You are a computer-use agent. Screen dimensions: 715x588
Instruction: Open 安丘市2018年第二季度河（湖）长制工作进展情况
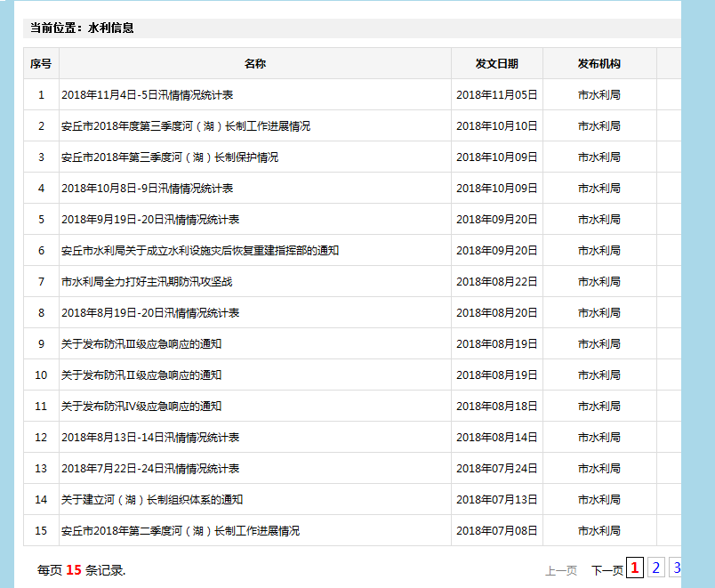(x=181, y=531)
